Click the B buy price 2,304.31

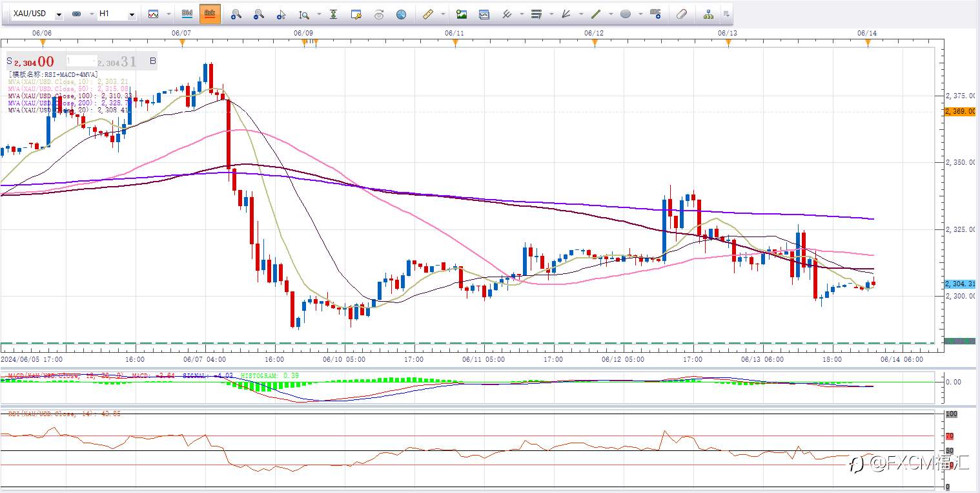[x=126, y=61]
